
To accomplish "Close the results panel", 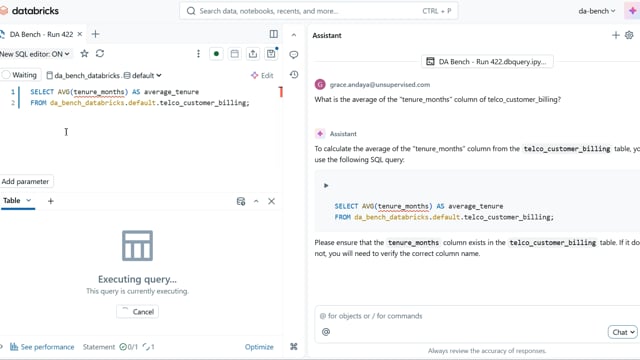I will (x=271, y=201).
